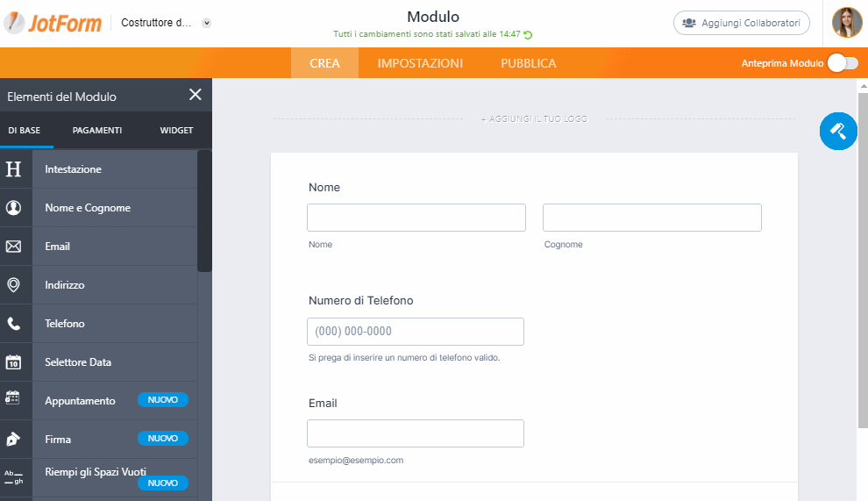The height and width of the screenshot is (501, 868).
Task: Click the Email envelope icon
Action: 14,247
